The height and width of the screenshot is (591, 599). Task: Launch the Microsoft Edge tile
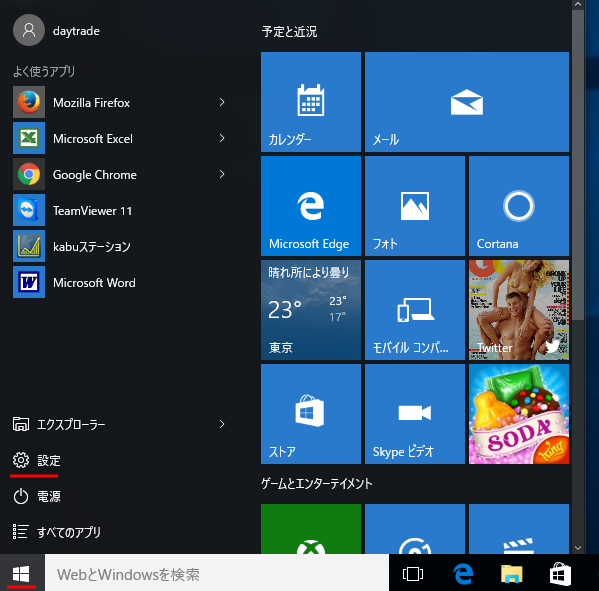pos(311,206)
